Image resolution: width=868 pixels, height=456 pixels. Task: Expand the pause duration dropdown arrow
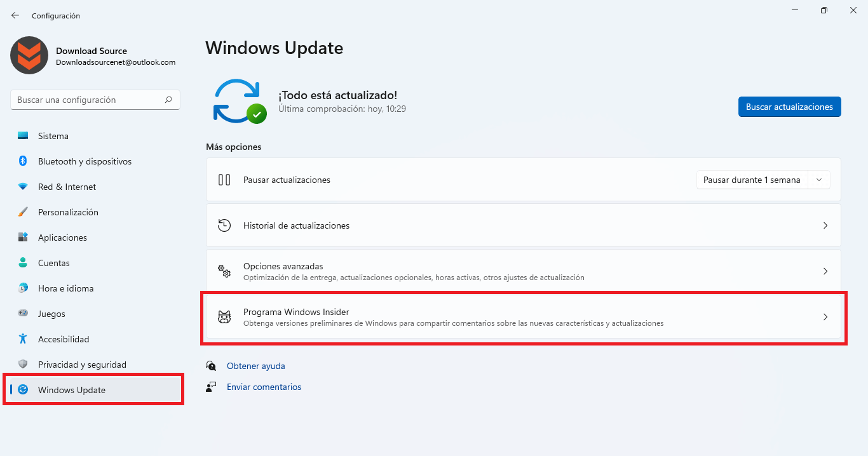pos(819,180)
